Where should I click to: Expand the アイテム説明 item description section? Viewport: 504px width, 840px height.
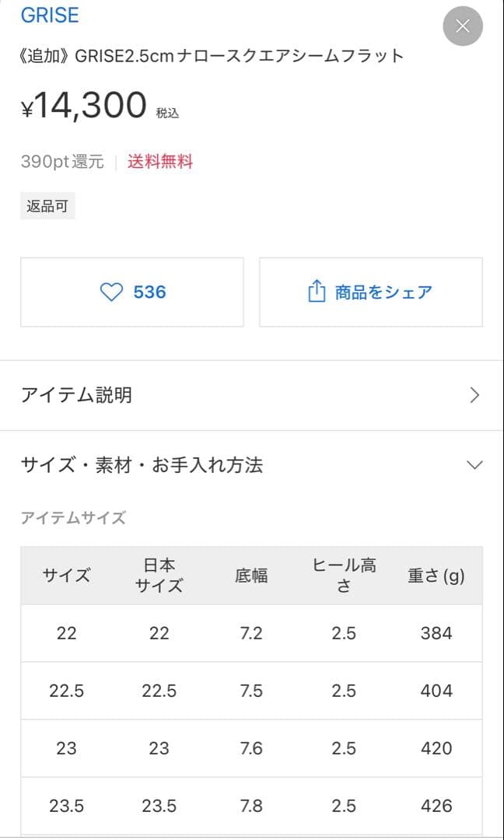coord(252,395)
